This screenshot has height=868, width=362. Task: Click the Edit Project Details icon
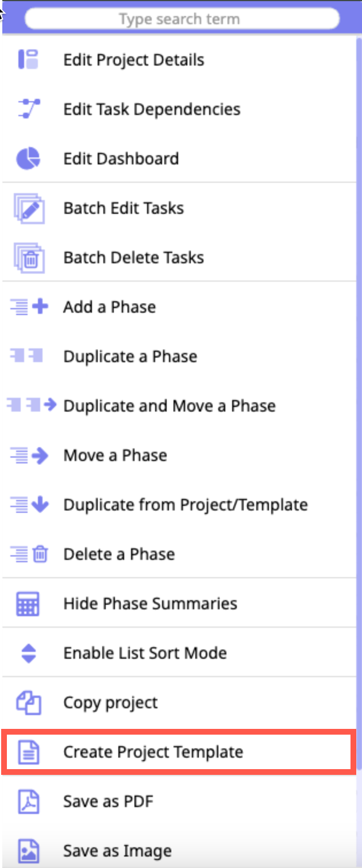[x=28, y=60]
